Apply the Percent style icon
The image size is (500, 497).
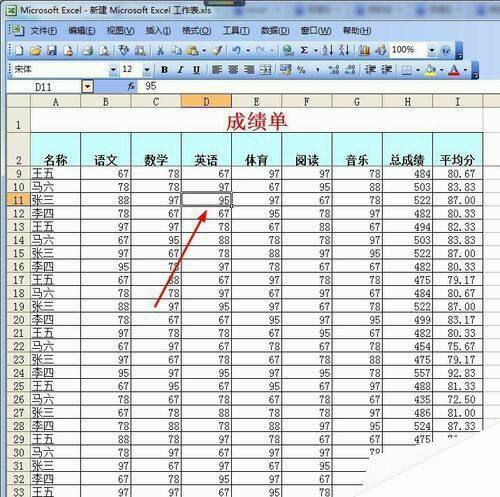[301, 70]
